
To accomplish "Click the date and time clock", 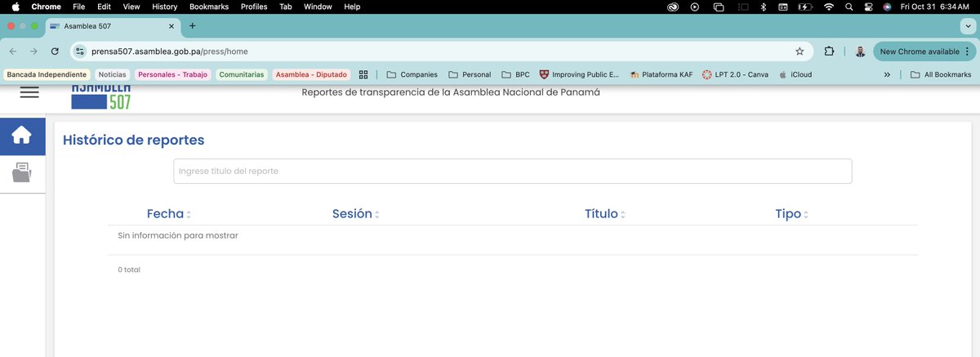I will [934, 7].
